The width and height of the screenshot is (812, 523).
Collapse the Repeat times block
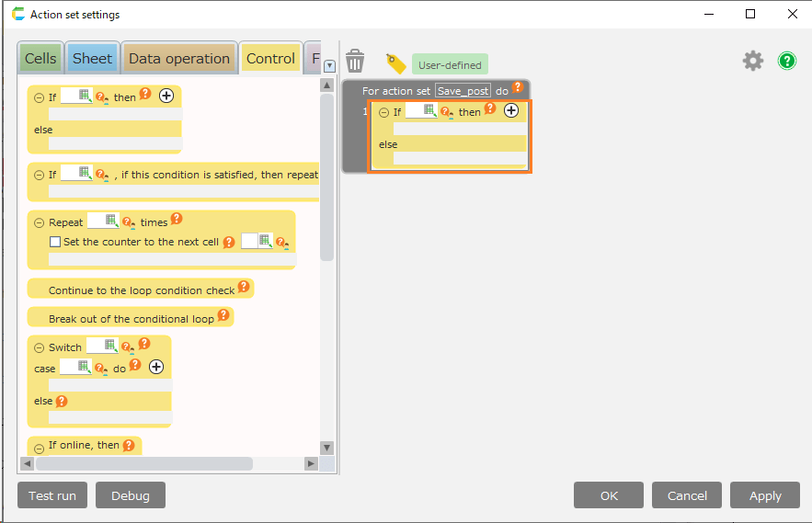[39, 222]
